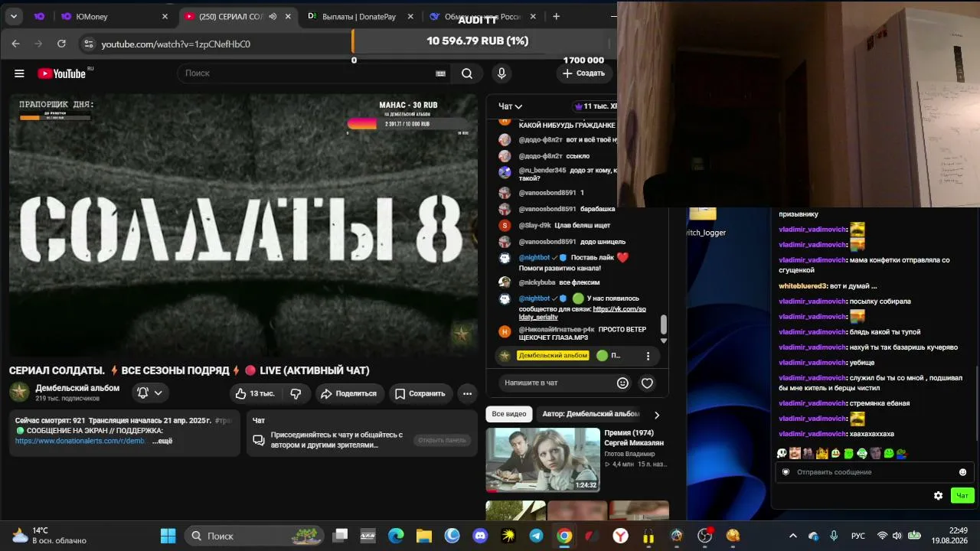Share the video via Поделиться
980x551 pixels.
(x=348, y=393)
